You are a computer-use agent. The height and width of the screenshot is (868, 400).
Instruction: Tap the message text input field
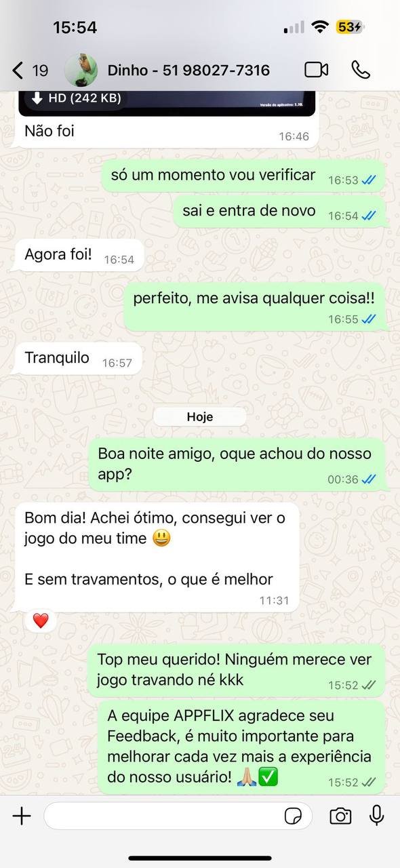(178, 816)
